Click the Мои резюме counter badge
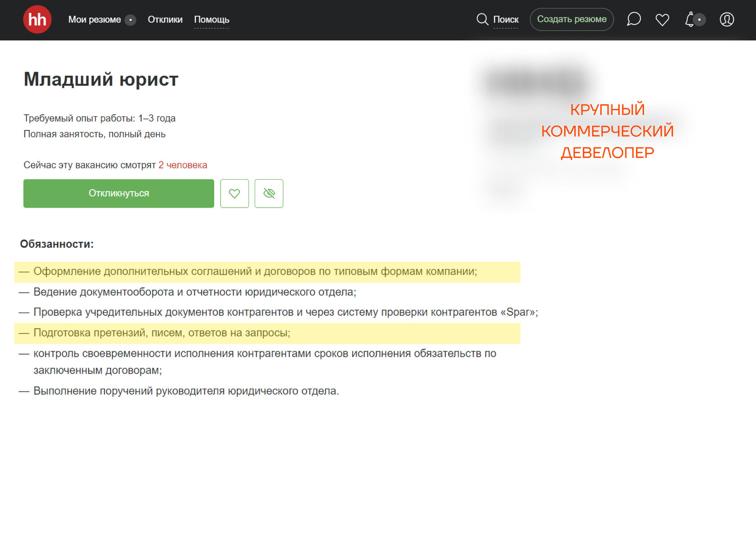756x540 pixels. click(x=130, y=20)
